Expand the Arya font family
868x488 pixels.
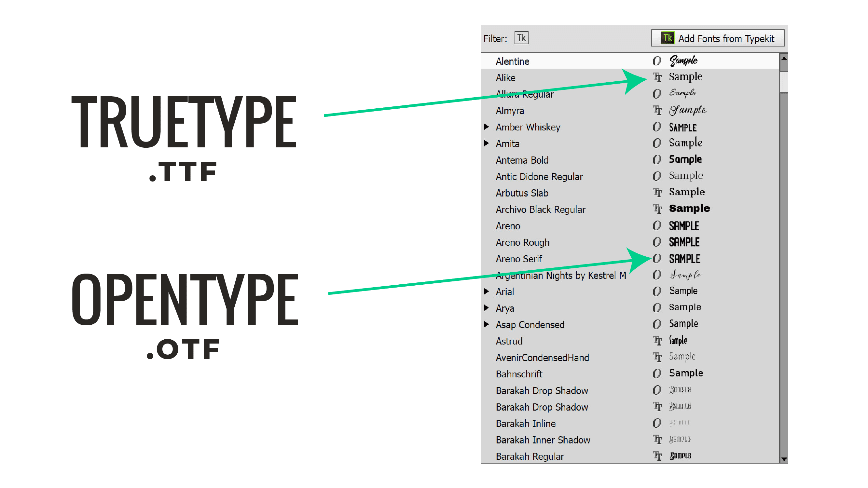pos(489,307)
